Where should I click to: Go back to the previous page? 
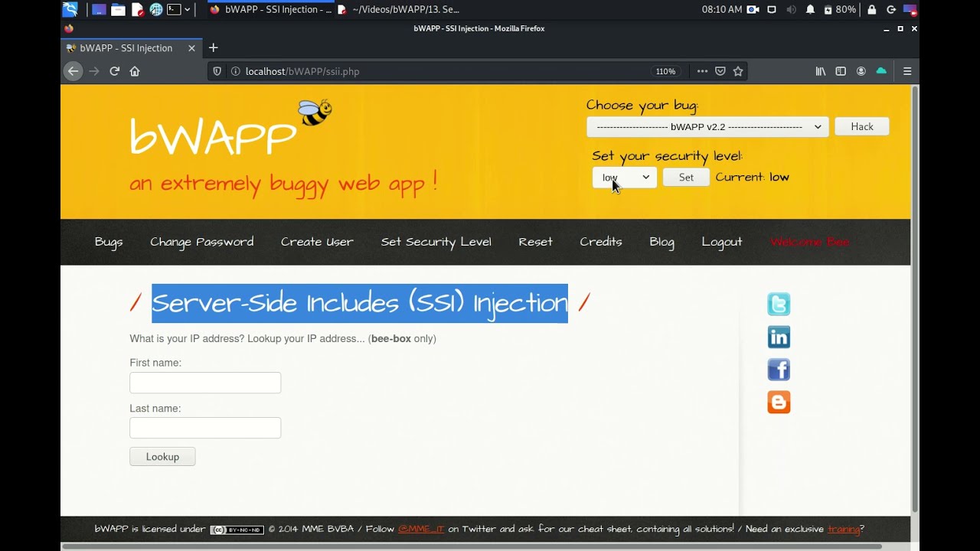click(73, 71)
